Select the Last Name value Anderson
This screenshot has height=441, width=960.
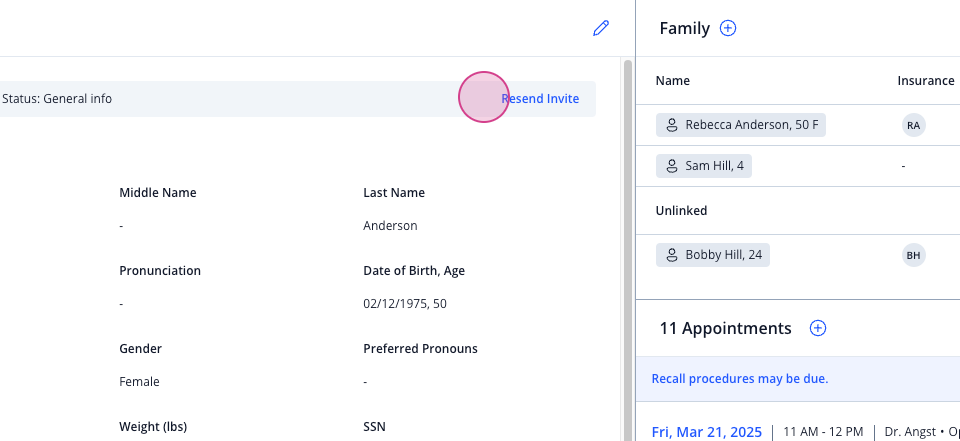[x=390, y=225]
